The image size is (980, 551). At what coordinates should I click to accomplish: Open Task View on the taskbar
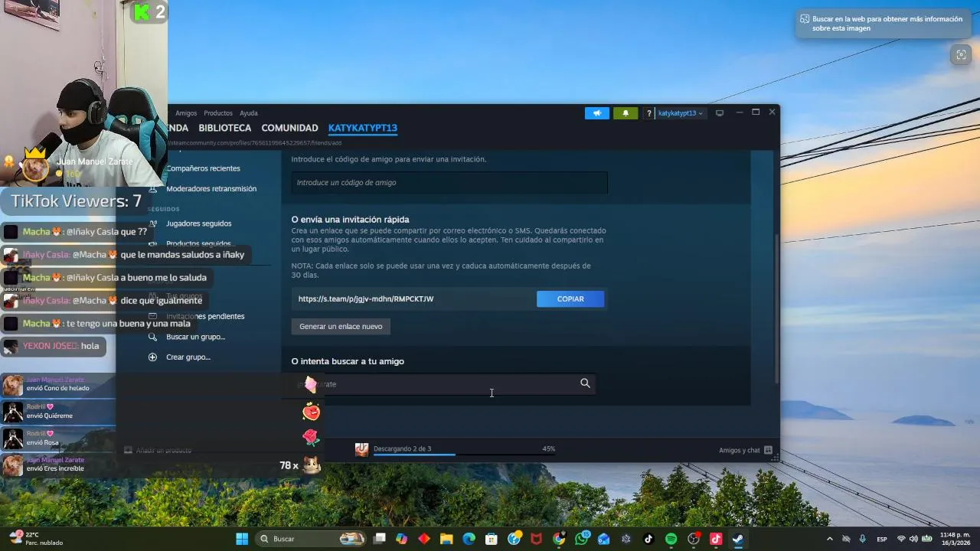[379, 539]
